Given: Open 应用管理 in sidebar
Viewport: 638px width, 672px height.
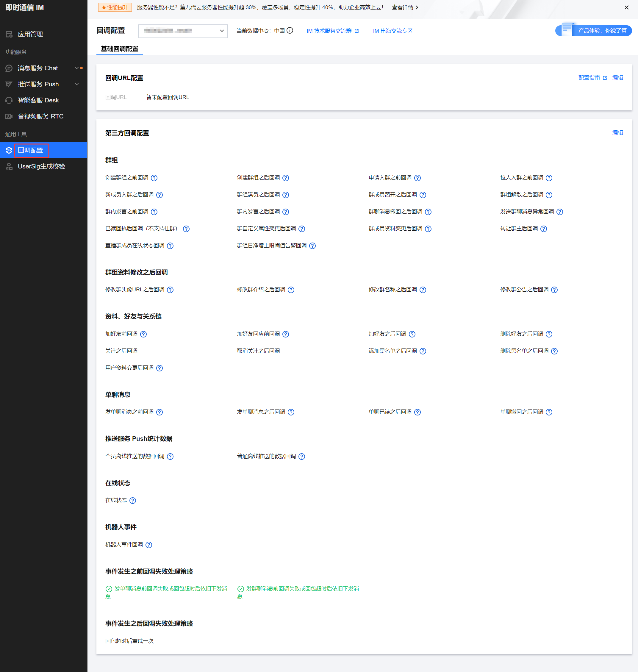Looking at the screenshot, I should 30,34.
